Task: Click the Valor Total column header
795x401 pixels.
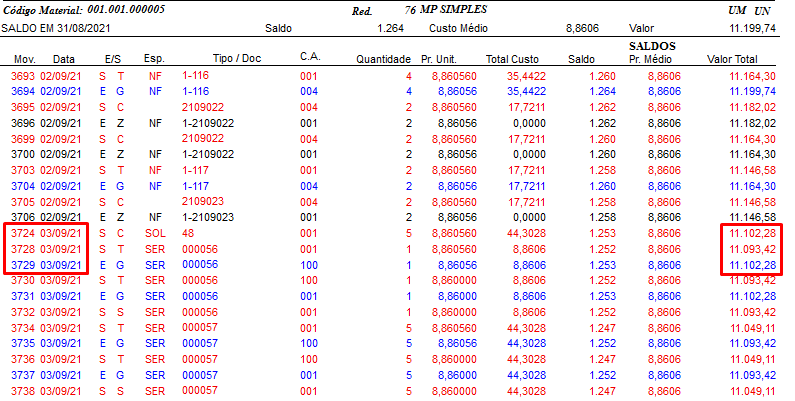Action: click(732, 59)
